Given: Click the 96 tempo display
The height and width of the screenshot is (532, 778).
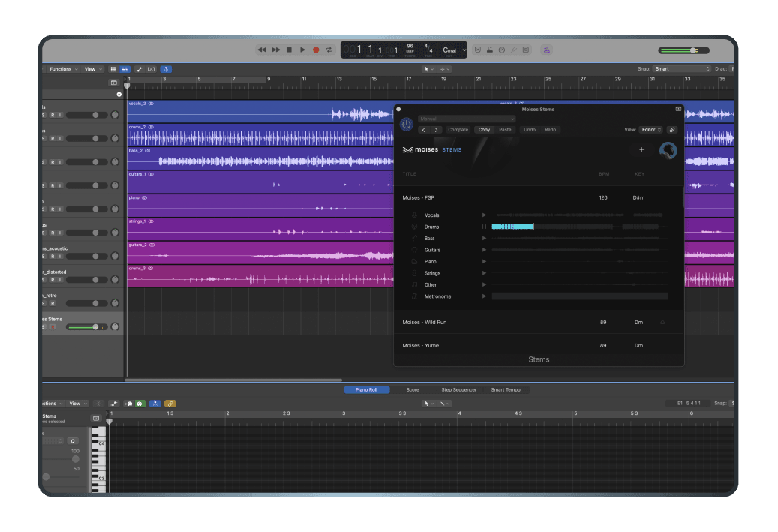Looking at the screenshot, I should [410, 48].
